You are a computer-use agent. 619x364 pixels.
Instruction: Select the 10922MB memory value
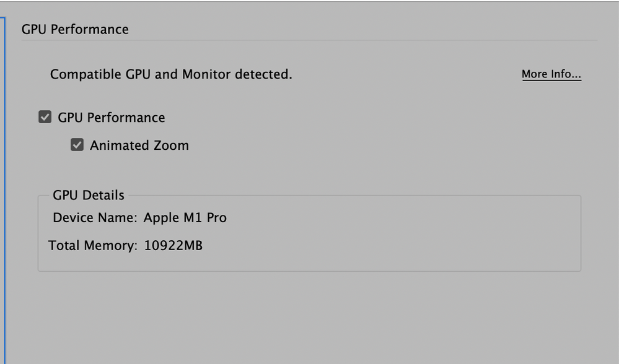click(x=173, y=246)
